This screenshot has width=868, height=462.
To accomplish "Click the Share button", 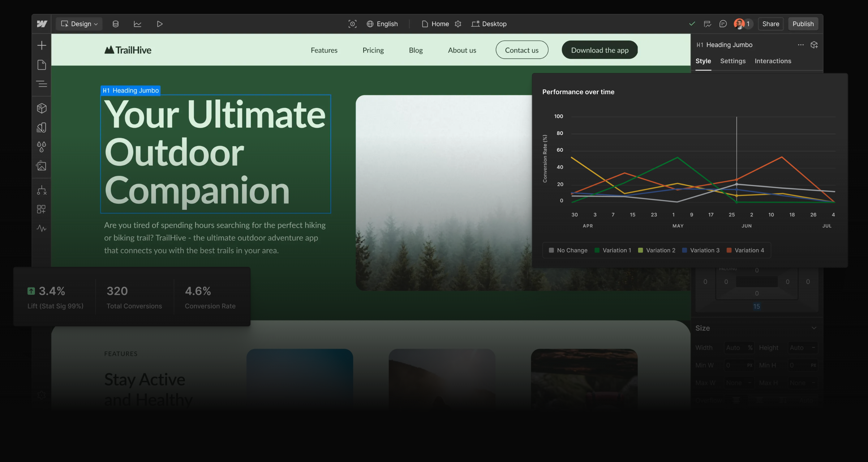I will pyautogui.click(x=771, y=24).
